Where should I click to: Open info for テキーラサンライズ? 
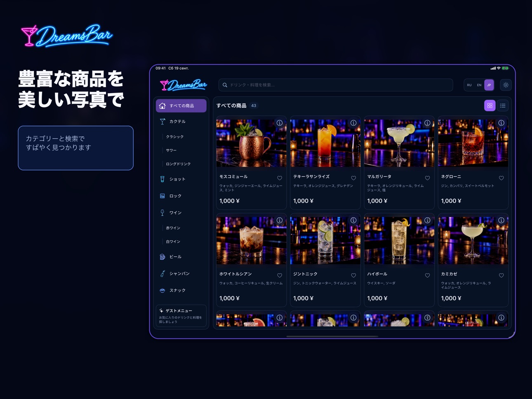click(353, 123)
